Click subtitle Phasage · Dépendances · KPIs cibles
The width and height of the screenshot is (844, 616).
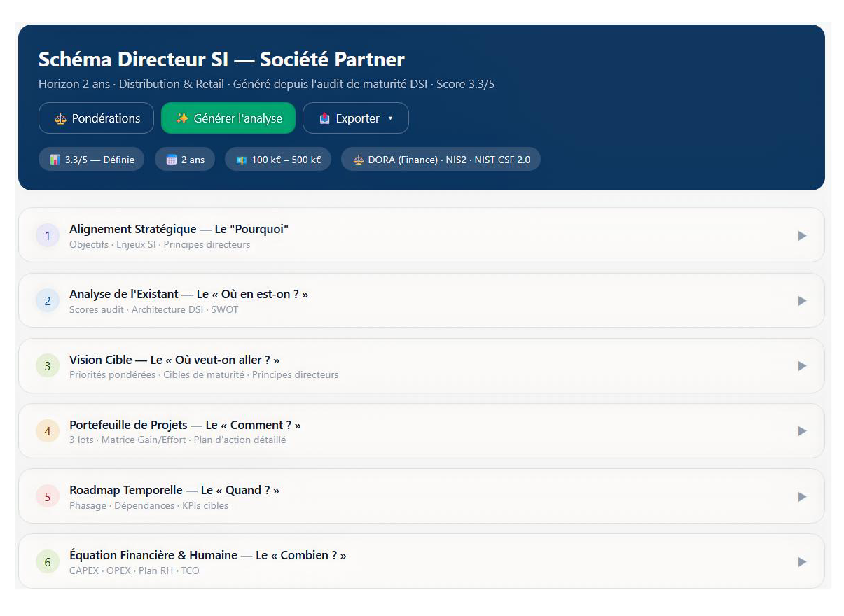(149, 505)
